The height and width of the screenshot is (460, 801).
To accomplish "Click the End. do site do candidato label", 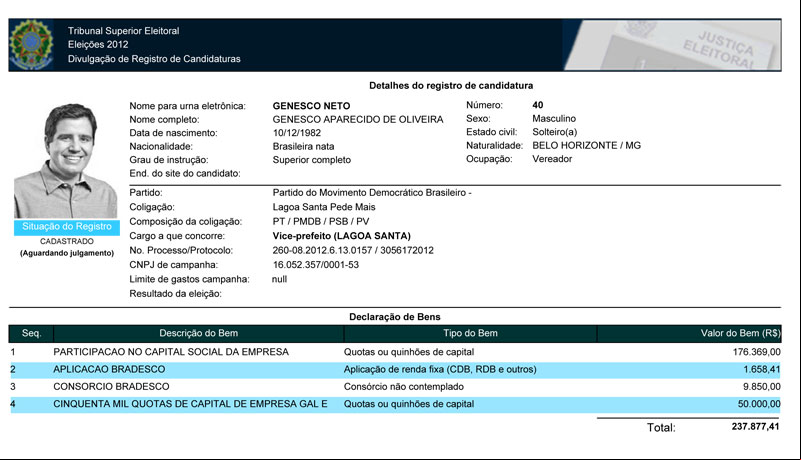I will click(185, 173).
